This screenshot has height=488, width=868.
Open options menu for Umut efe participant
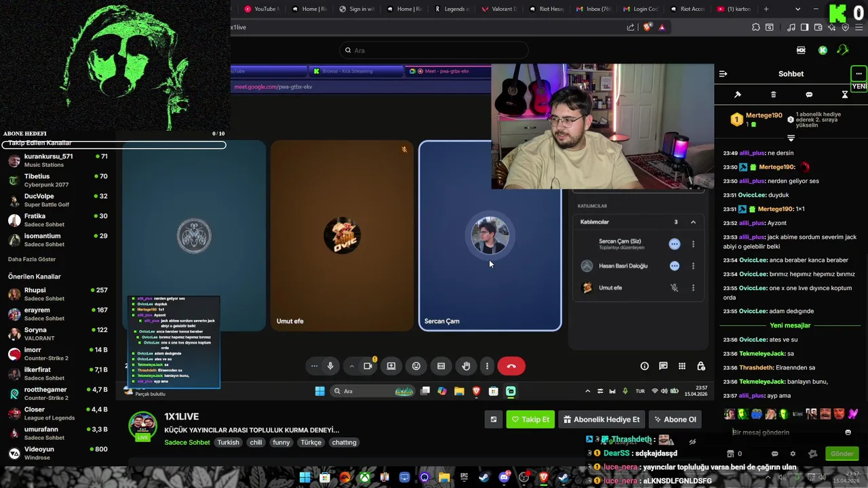tap(693, 288)
